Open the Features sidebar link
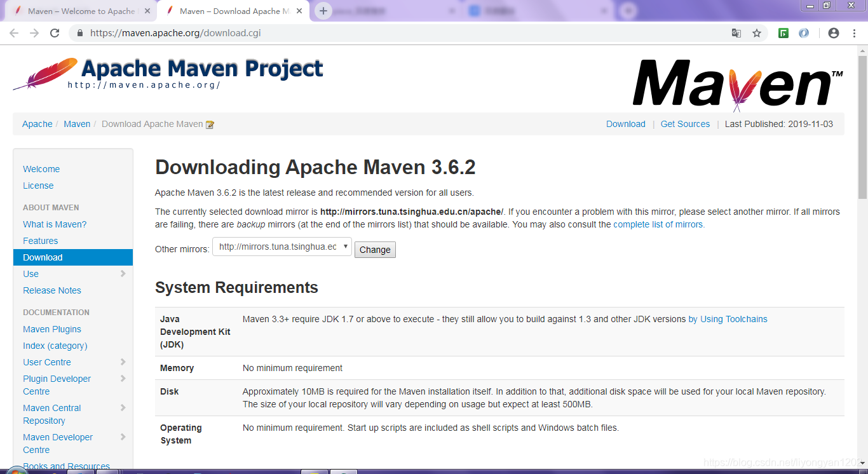The image size is (868, 474). pyautogui.click(x=41, y=241)
